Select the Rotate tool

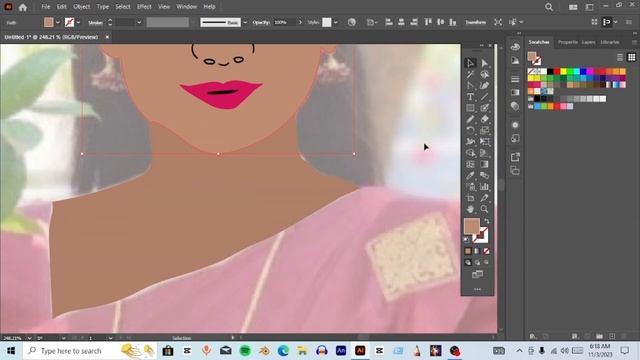click(470, 131)
